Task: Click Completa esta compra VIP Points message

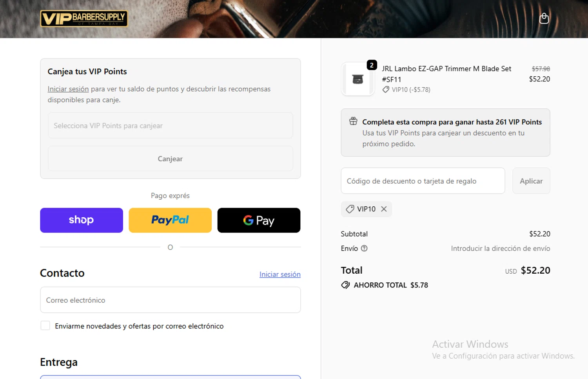Action: (x=452, y=122)
